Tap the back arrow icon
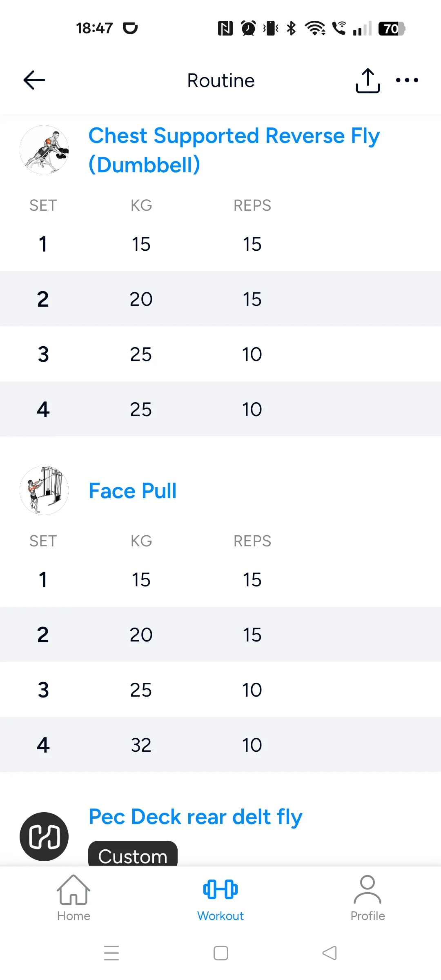The width and height of the screenshot is (441, 980). tap(34, 80)
